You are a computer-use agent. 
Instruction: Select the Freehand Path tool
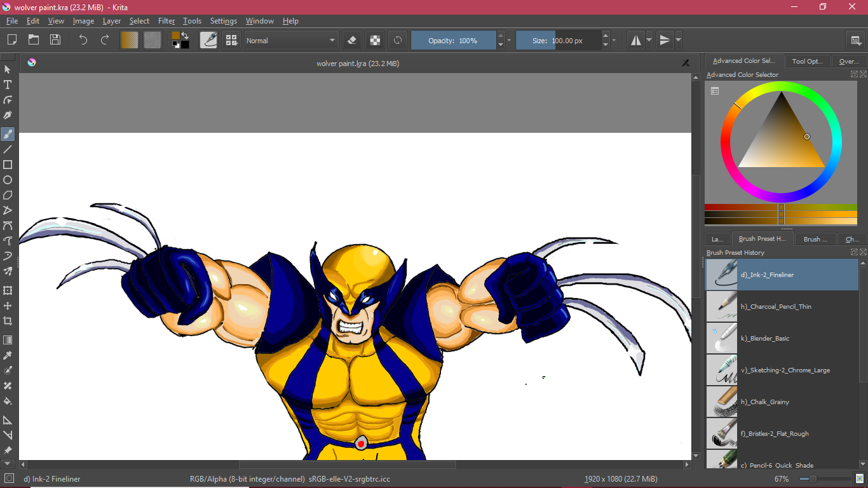coord(8,241)
